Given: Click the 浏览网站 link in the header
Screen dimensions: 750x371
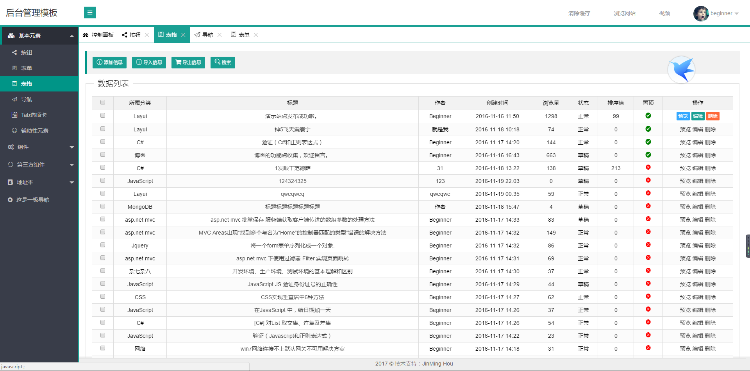Looking at the screenshot, I should pos(625,13).
